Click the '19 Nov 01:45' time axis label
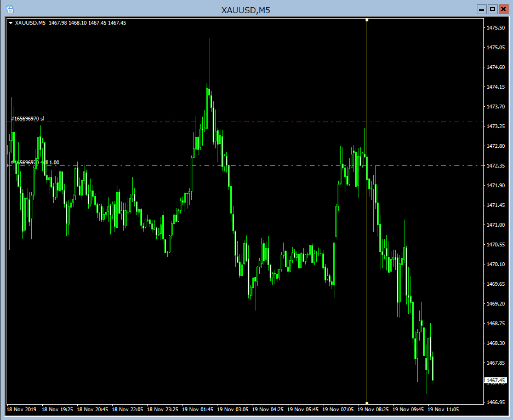 pos(198,410)
